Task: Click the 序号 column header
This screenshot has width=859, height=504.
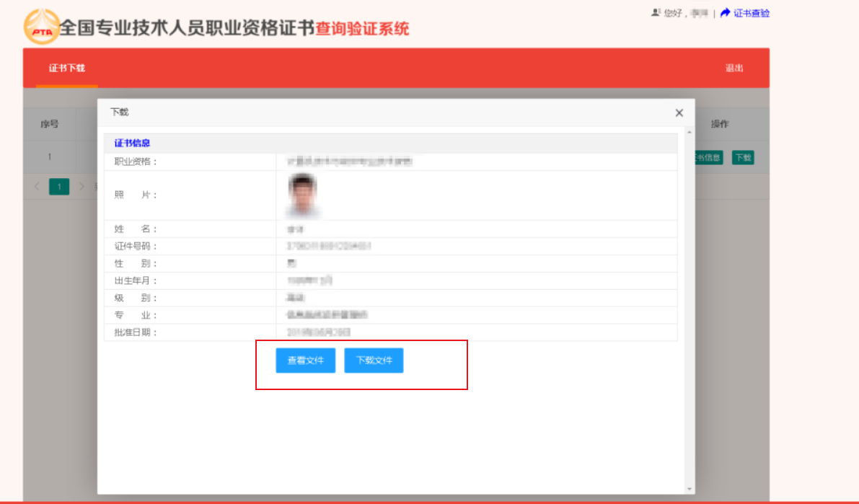Action: (x=49, y=124)
